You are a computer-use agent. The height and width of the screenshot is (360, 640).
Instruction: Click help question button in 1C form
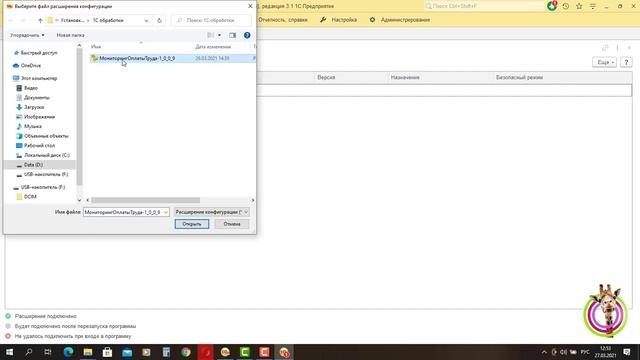tap(626, 62)
